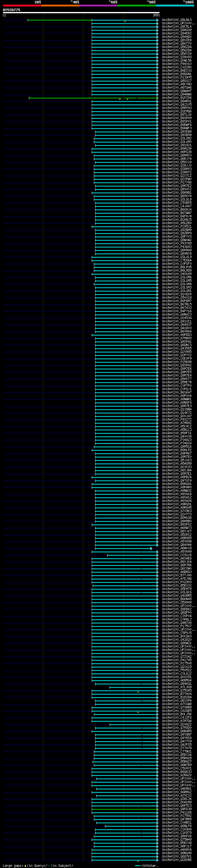Select label UniRef100_Q28XB6
The image size is (197, 868).
point(177,860)
